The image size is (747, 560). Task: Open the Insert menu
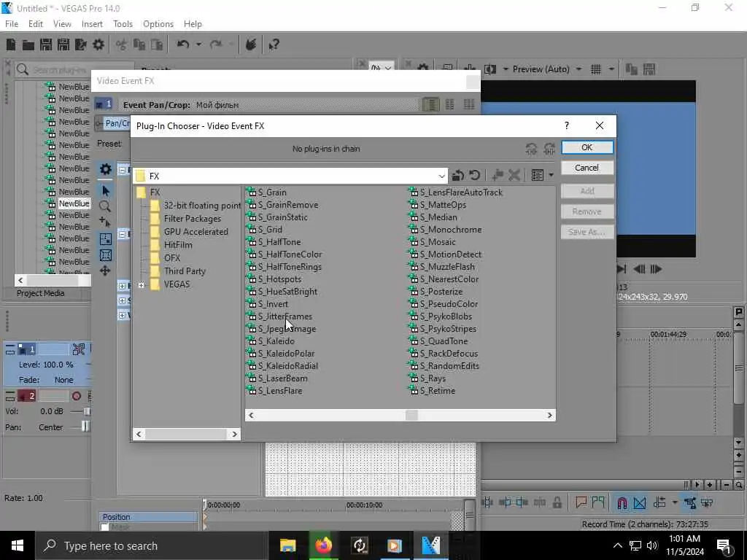(x=92, y=24)
